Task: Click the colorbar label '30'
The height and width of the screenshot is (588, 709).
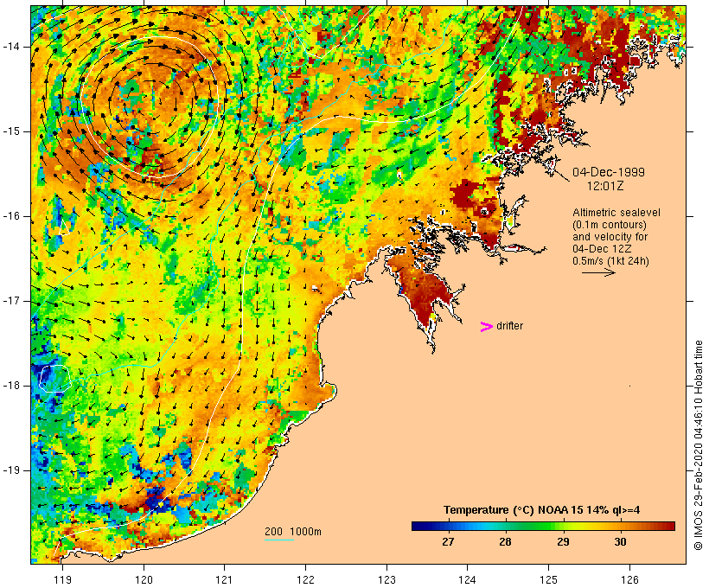Action: click(621, 541)
